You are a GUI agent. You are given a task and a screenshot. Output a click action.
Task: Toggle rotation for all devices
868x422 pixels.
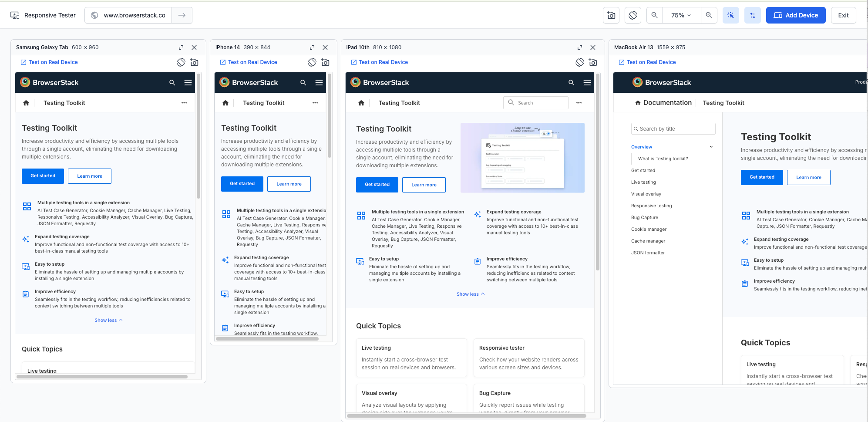coord(632,15)
